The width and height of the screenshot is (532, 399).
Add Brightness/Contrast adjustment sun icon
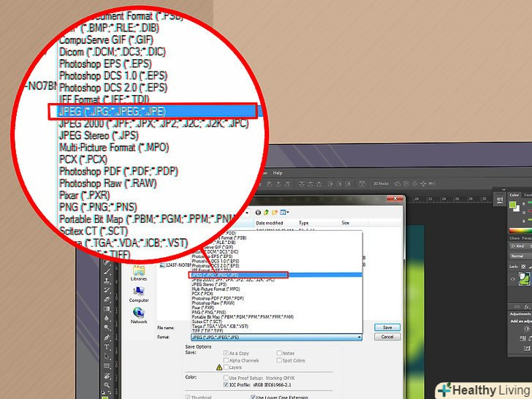[x=527, y=329]
